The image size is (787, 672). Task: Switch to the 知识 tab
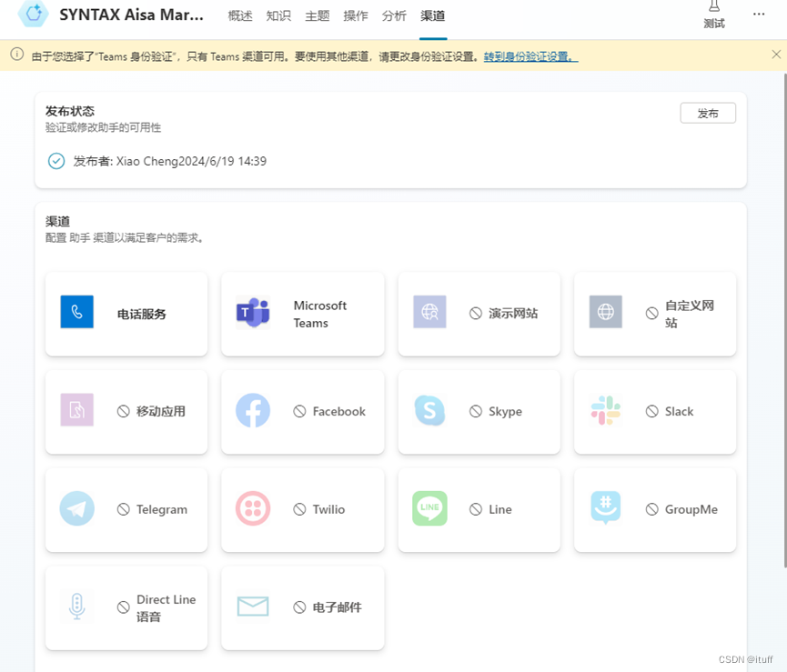(x=278, y=16)
